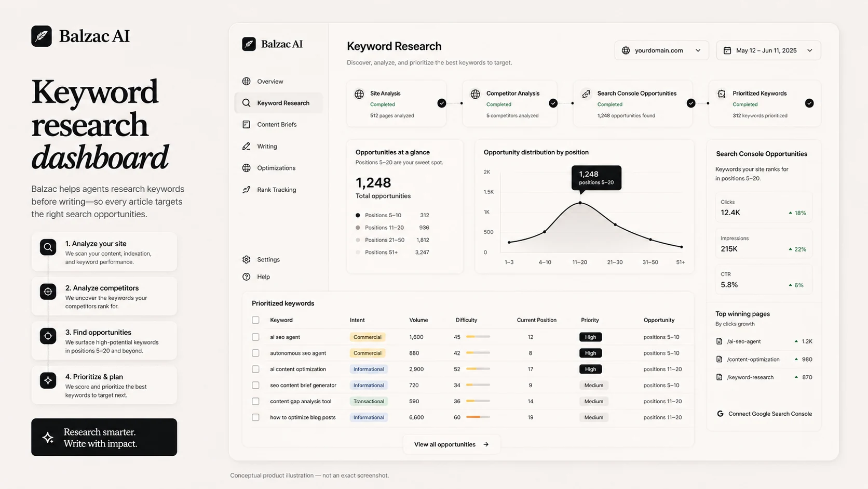This screenshot has width=868, height=489.
Task: Click the Settings gear icon
Action: coord(247,259)
